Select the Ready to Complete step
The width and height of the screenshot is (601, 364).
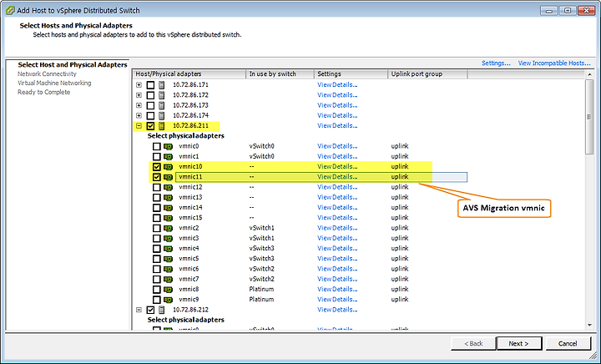[x=43, y=93]
